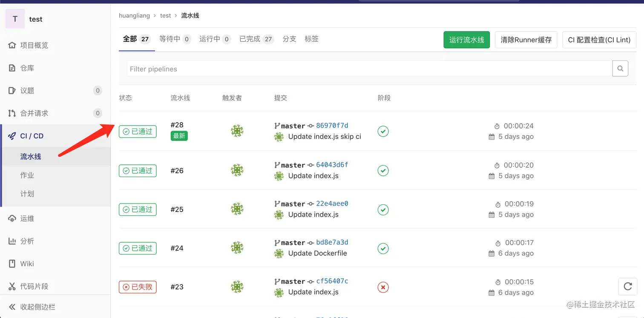This screenshot has width=644, height=318.
Task: Click master branch link of pipeline #23
Action: click(x=293, y=281)
